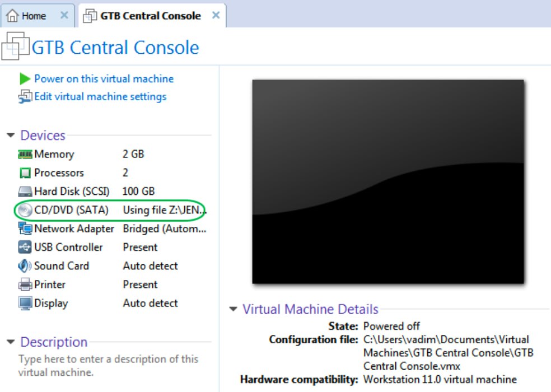The width and height of the screenshot is (551, 392).
Task: Click the CD/DVD disc icon
Action: click(25, 210)
